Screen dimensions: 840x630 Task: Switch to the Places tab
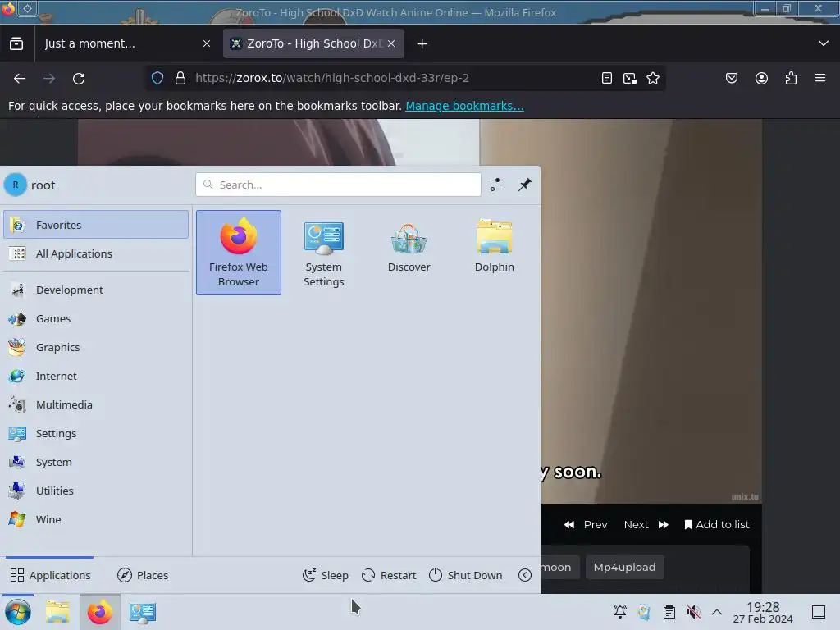point(143,575)
